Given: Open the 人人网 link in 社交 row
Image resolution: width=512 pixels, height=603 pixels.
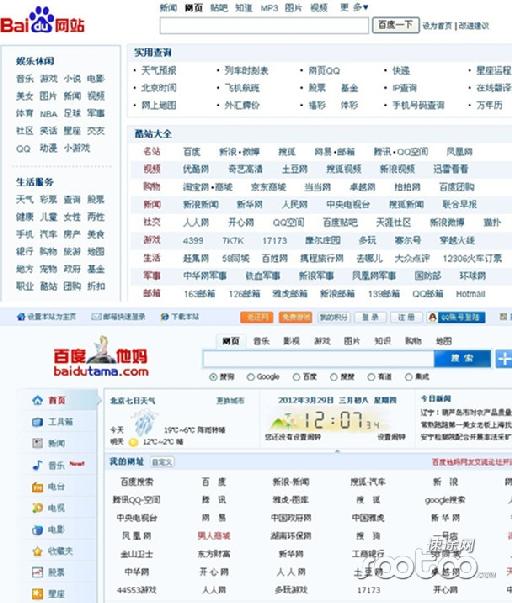Looking at the screenshot, I should coord(196,222).
